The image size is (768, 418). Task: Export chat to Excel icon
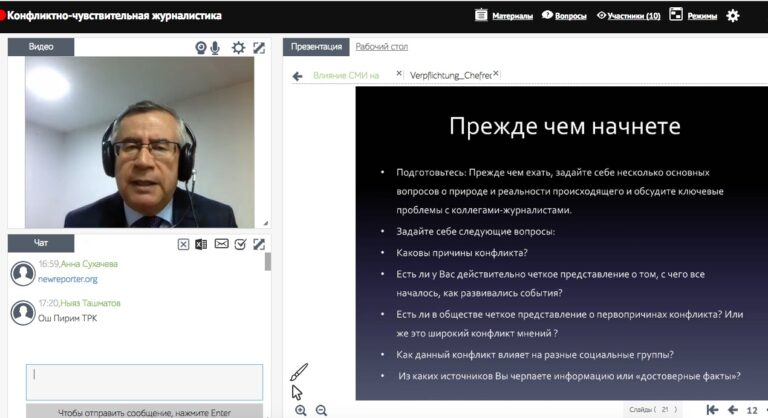click(x=201, y=244)
